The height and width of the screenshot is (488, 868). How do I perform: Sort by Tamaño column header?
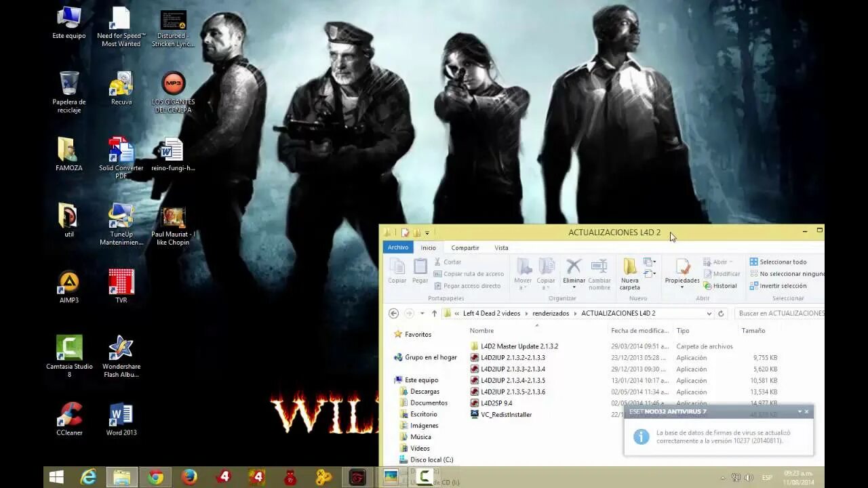753,331
